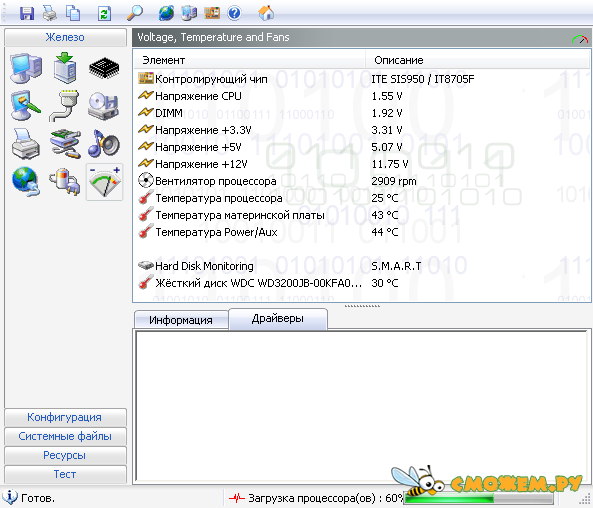Select the Multimedia sound speaker icon
The width and height of the screenshot is (593, 508).
(x=104, y=143)
